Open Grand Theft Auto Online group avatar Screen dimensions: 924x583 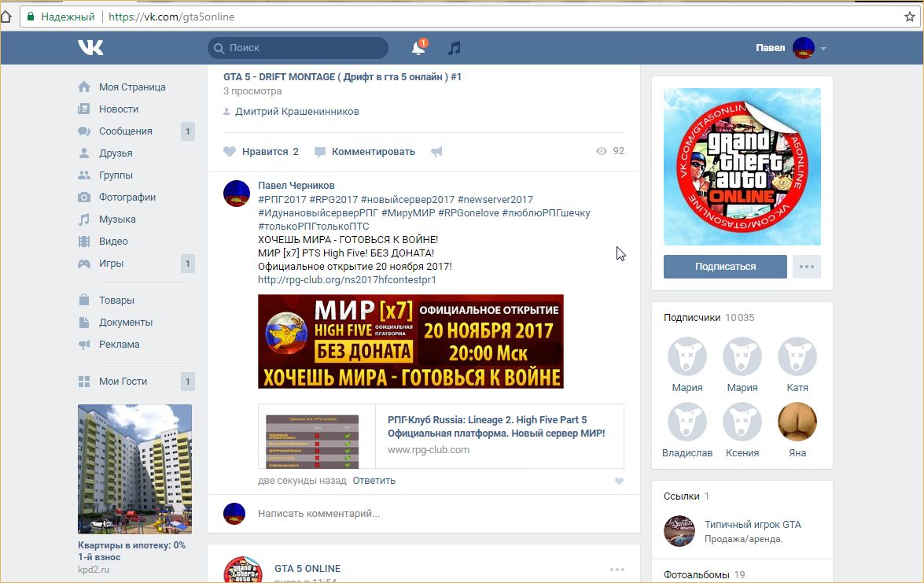coord(742,167)
